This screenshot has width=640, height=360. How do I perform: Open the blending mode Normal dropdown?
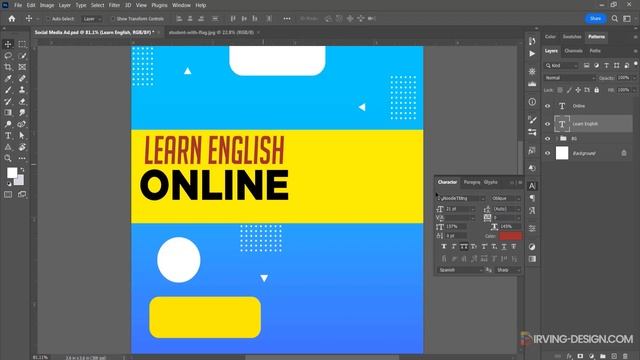tap(570, 78)
